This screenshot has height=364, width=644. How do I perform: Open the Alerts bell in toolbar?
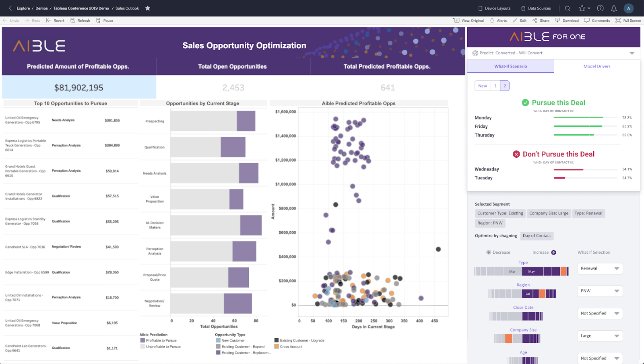pyautogui.click(x=498, y=21)
